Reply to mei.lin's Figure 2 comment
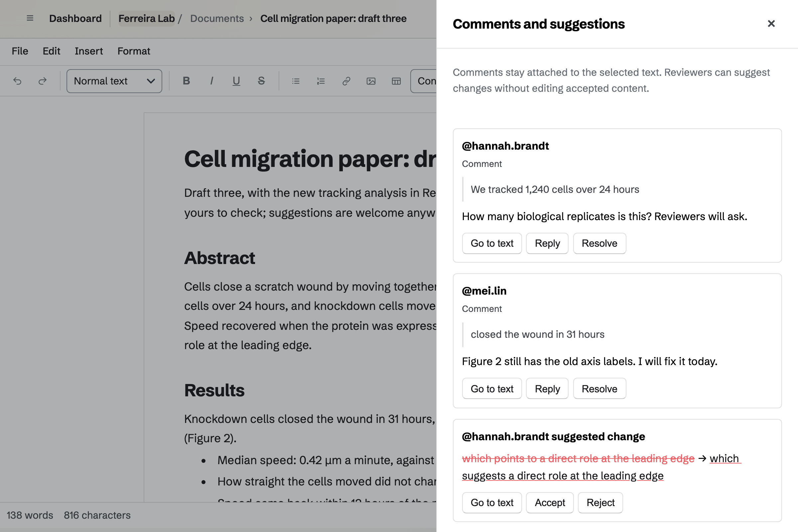The width and height of the screenshot is (798, 532). pyautogui.click(x=547, y=388)
